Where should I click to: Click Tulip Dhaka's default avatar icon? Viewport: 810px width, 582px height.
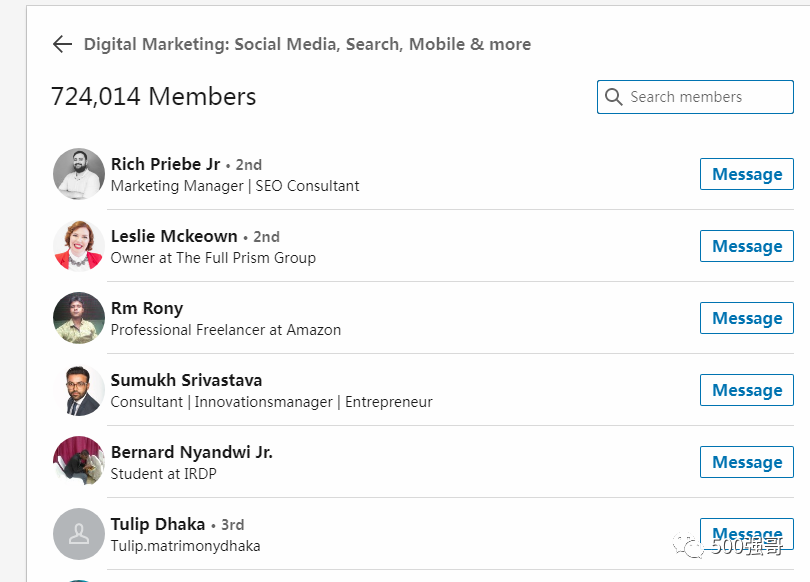tap(79, 534)
